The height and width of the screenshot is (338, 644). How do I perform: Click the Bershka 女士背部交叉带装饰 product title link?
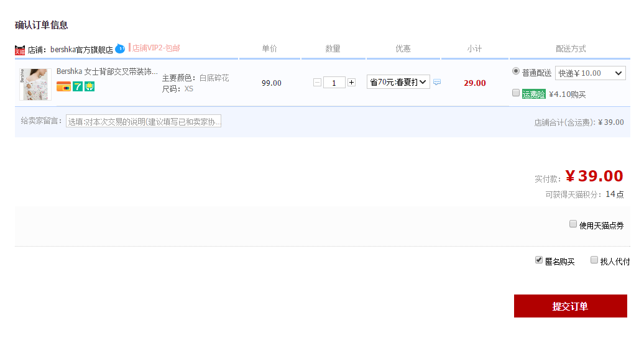(x=107, y=71)
